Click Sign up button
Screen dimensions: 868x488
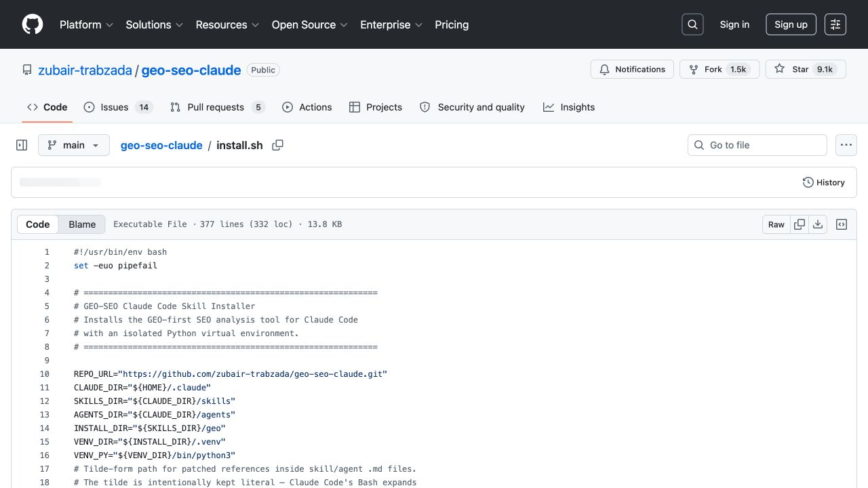(x=791, y=24)
